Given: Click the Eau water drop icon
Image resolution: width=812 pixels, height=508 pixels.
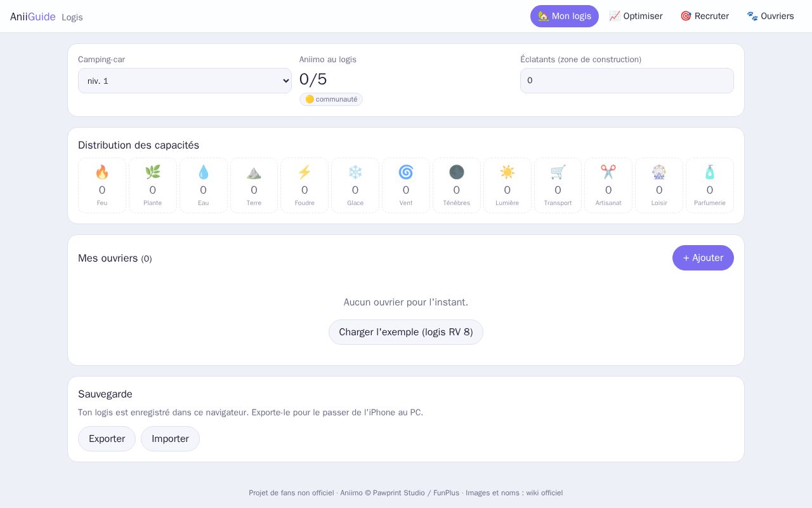Looking at the screenshot, I should (204, 172).
